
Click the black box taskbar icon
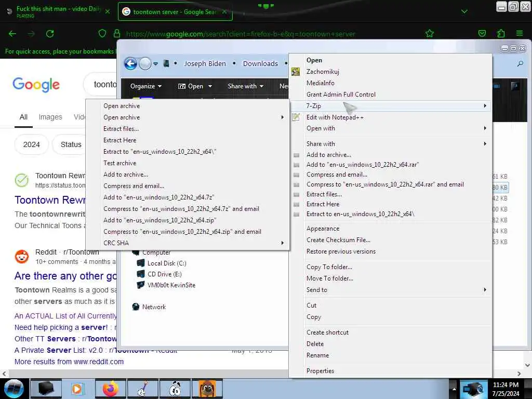(x=46, y=389)
